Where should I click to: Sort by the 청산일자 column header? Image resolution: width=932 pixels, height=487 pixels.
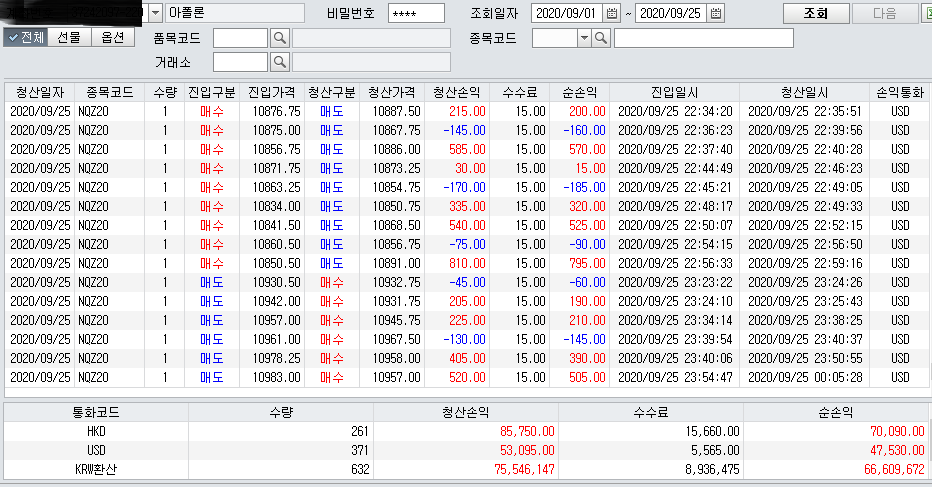tap(40, 92)
